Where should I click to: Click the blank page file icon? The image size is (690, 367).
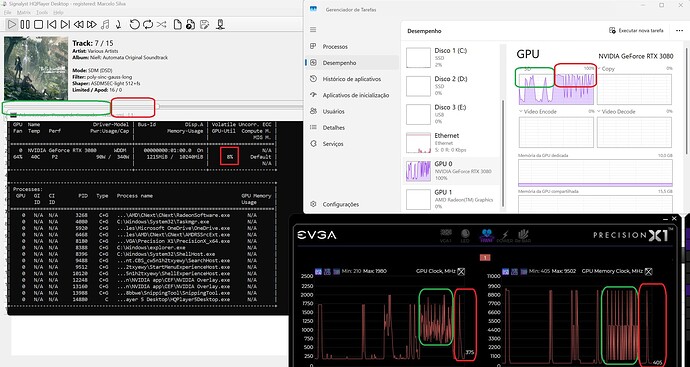(177, 25)
